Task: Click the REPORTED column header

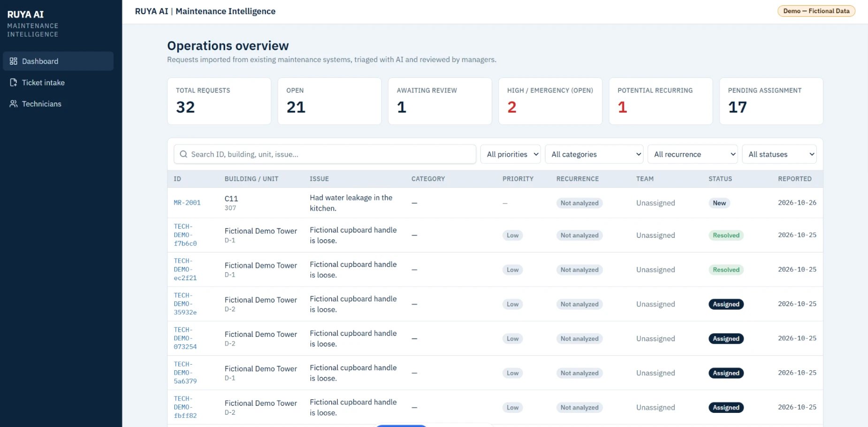Action: click(795, 179)
